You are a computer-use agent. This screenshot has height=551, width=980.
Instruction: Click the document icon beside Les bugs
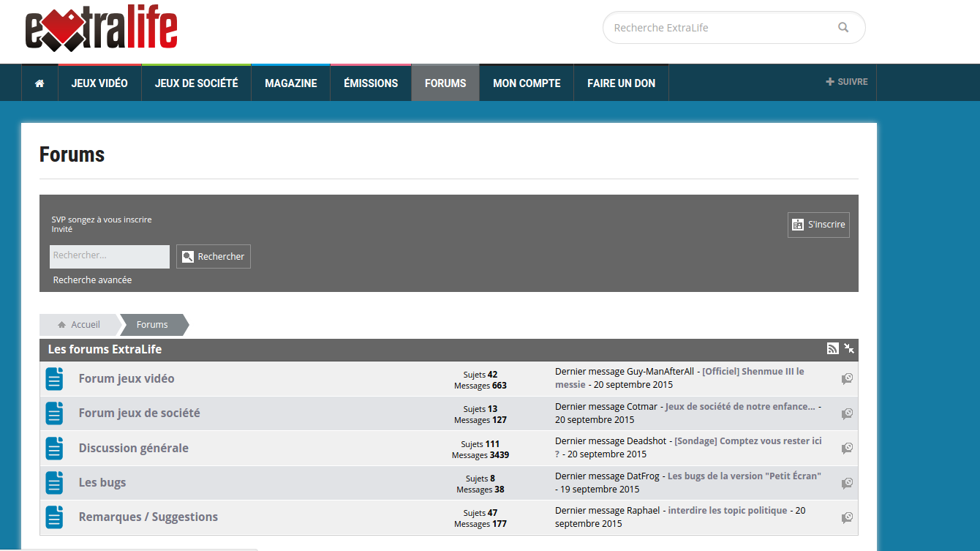[55, 483]
